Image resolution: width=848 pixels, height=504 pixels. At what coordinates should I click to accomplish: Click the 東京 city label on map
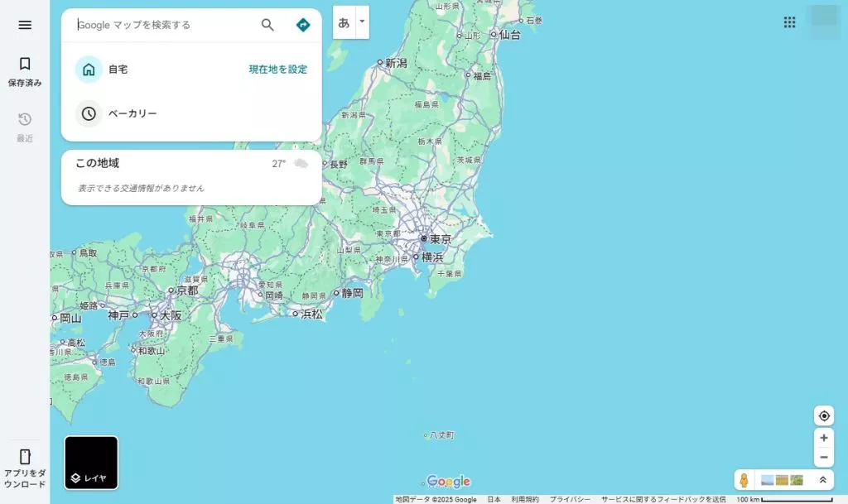tap(440, 239)
